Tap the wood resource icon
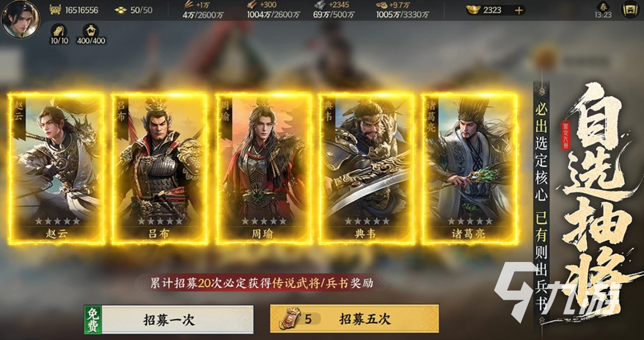 click(x=252, y=5)
